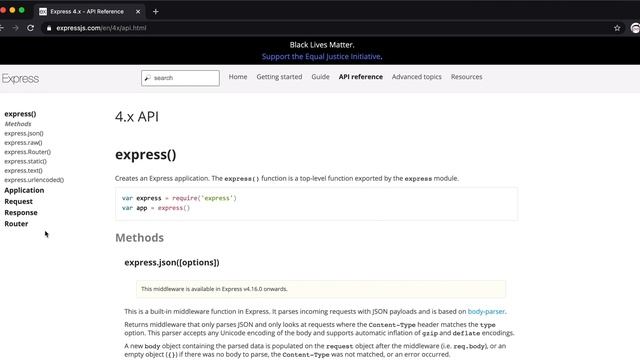Click the middleware available in v4.16.0 note
Viewport: 640px width, 360px height.
point(321,289)
